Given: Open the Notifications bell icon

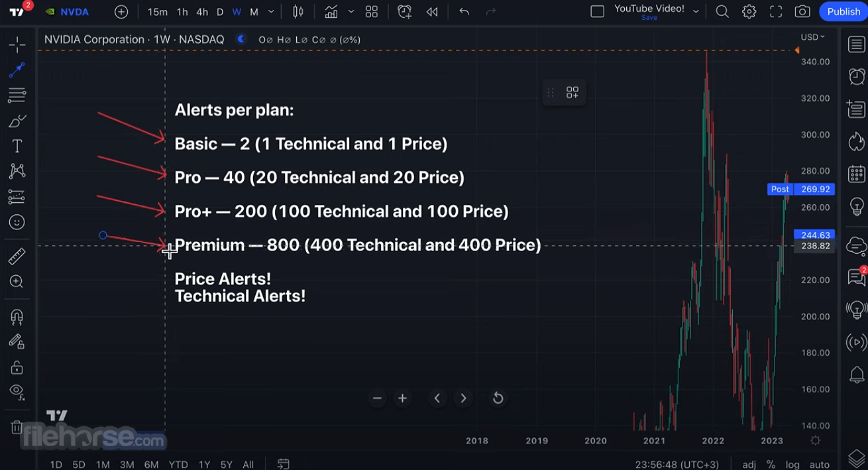Looking at the screenshot, I should (x=856, y=376).
